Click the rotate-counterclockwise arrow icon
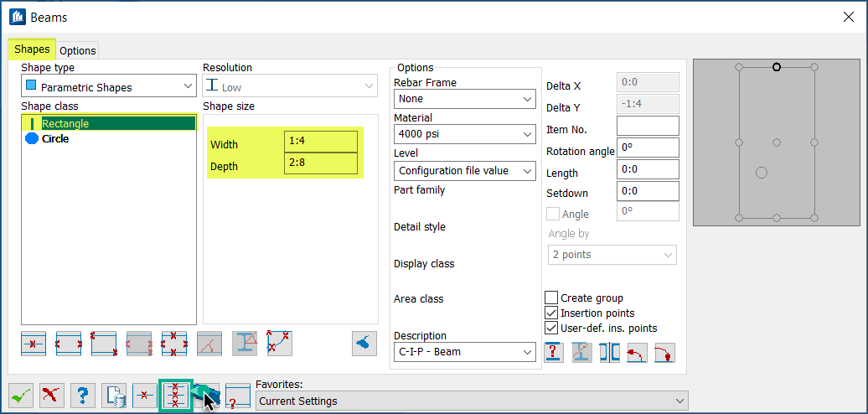This screenshot has height=414, width=868. (637, 353)
